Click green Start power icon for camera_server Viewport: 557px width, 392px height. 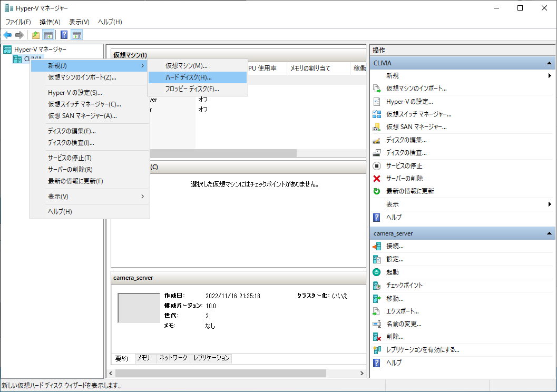pyautogui.click(x=377, y=272)
